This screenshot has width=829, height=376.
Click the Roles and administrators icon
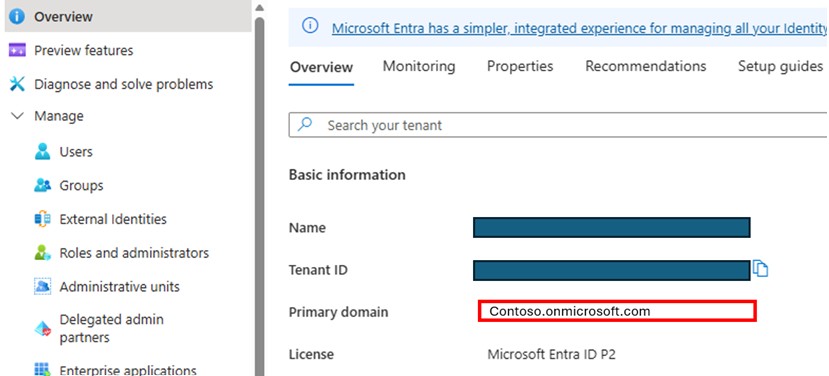(x=42, y=253)
